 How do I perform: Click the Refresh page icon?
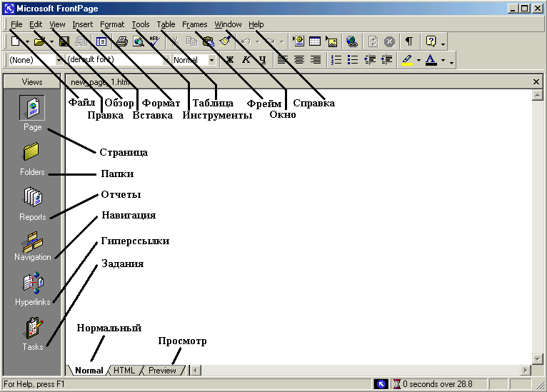point(373,41)
